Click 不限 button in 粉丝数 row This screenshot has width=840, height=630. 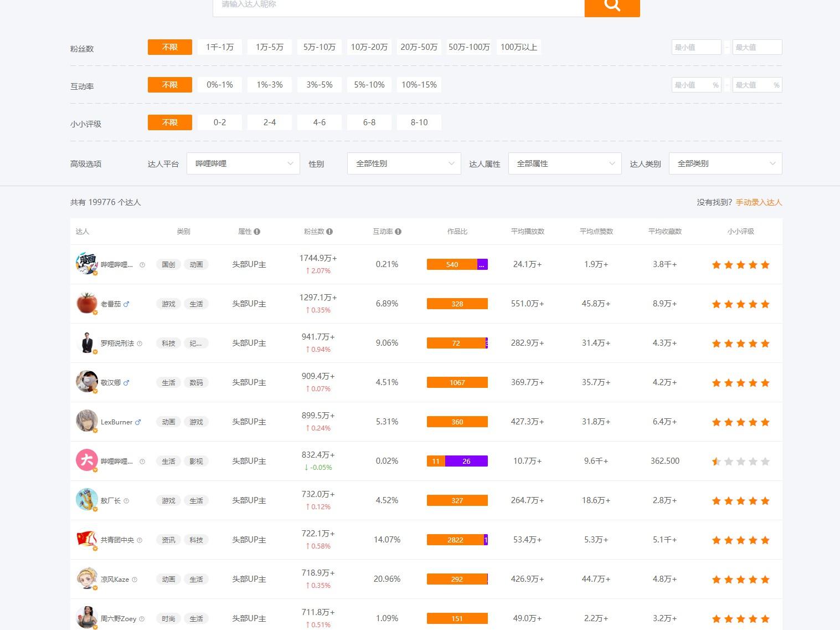170,47
